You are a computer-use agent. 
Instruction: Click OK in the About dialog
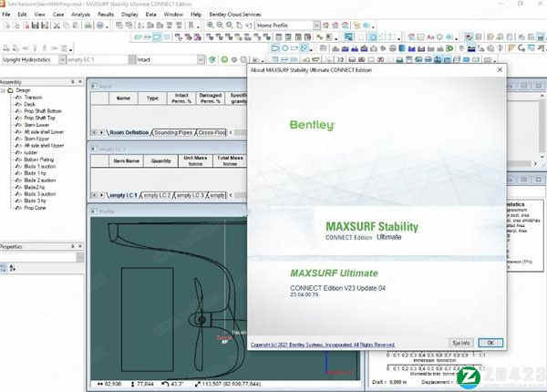[x=490, y=343]
